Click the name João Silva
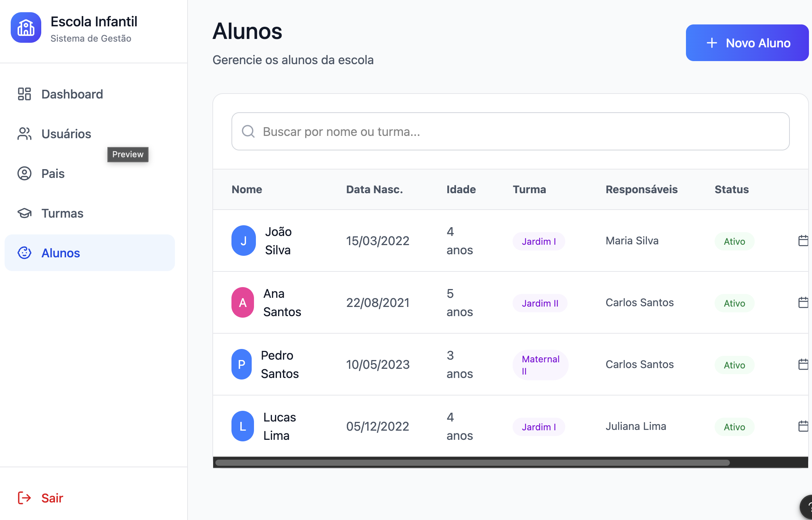This screenshot has height=520, width=812. (x=278, y=241)
